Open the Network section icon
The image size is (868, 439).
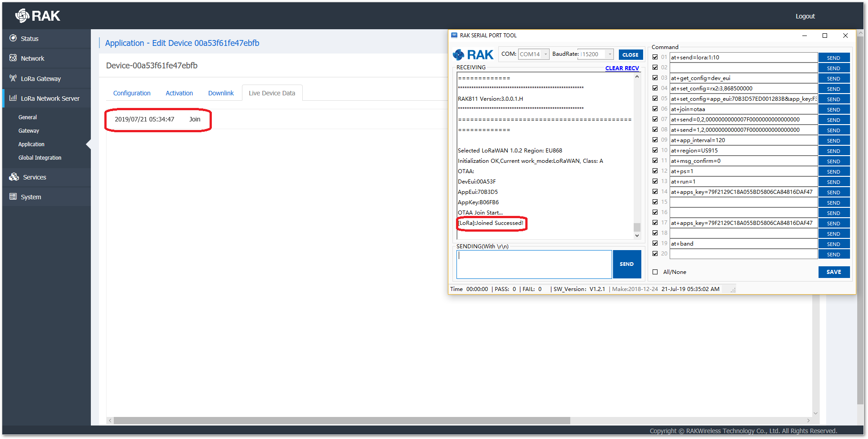click(13, 58)
